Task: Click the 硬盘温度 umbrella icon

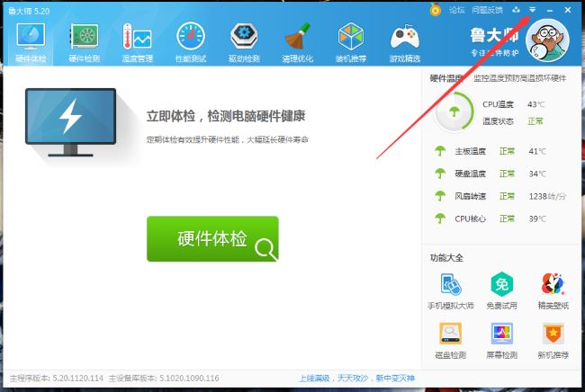Action: [440, 174]
